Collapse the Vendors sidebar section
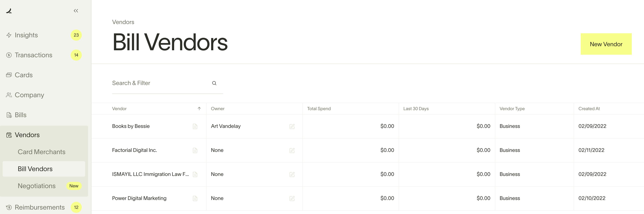Viewport: 644px width, 214px height. pos(27,135)
